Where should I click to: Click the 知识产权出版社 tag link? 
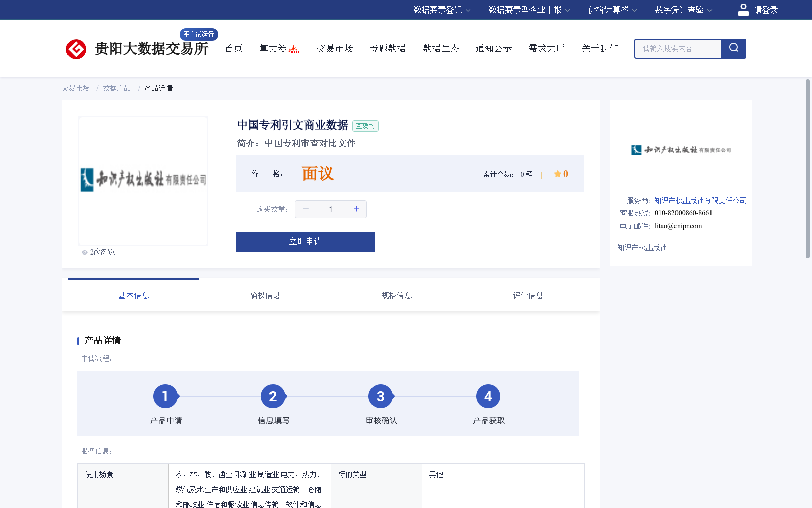click(642, 248)
